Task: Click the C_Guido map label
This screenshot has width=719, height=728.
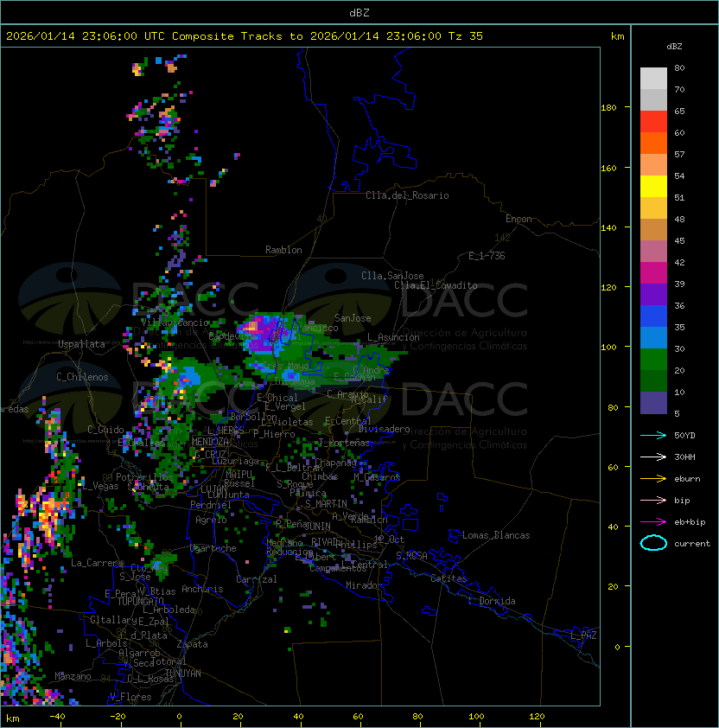Action: pos(105,430)
